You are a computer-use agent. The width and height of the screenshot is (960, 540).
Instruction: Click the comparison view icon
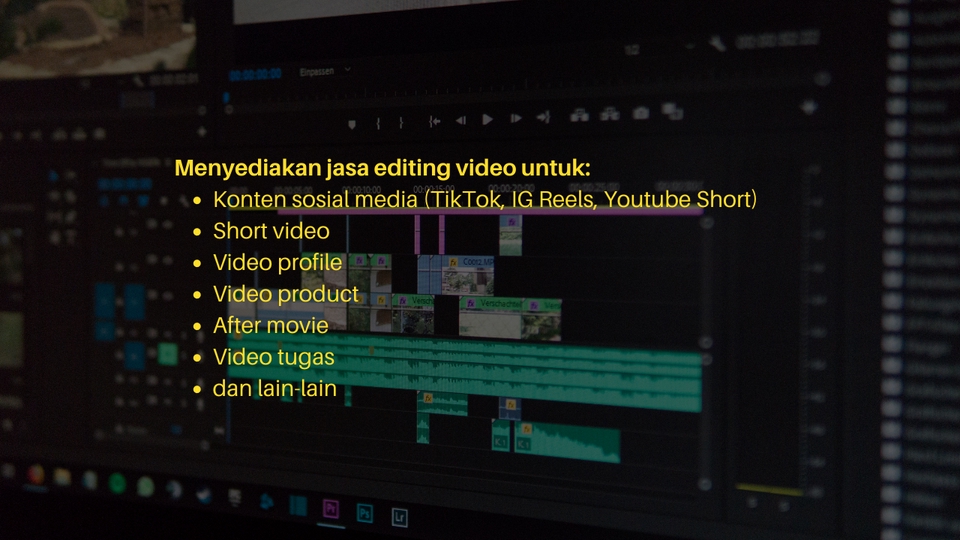point(672,111)
